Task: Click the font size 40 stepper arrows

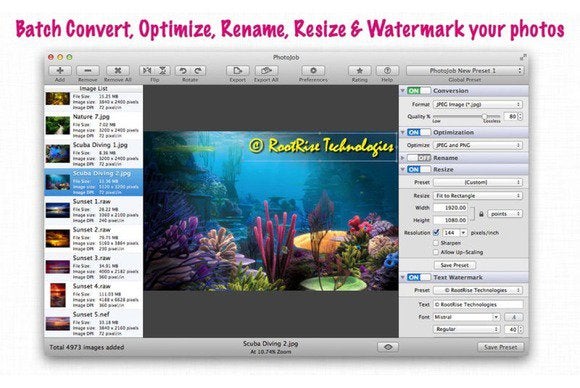Action: (520, 329)
